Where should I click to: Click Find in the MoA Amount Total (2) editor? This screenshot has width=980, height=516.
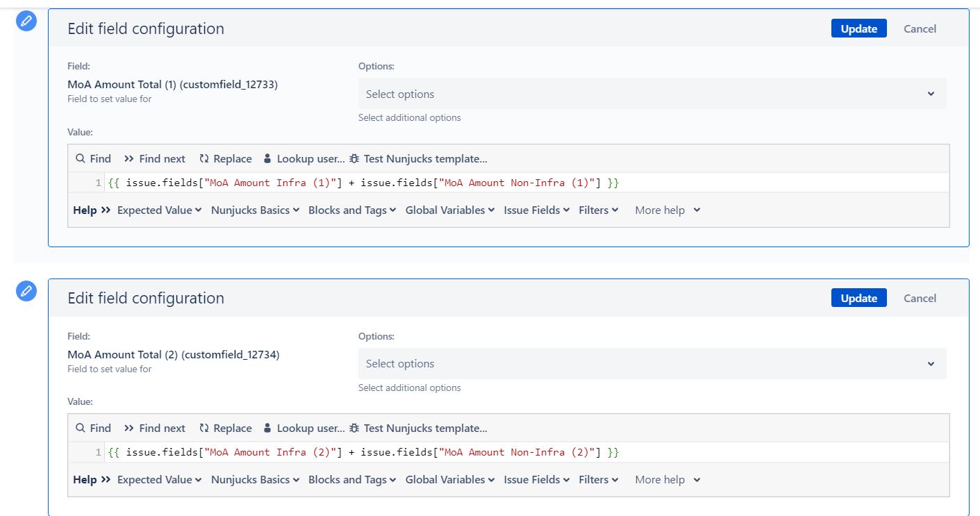click(x=93, y=428)
